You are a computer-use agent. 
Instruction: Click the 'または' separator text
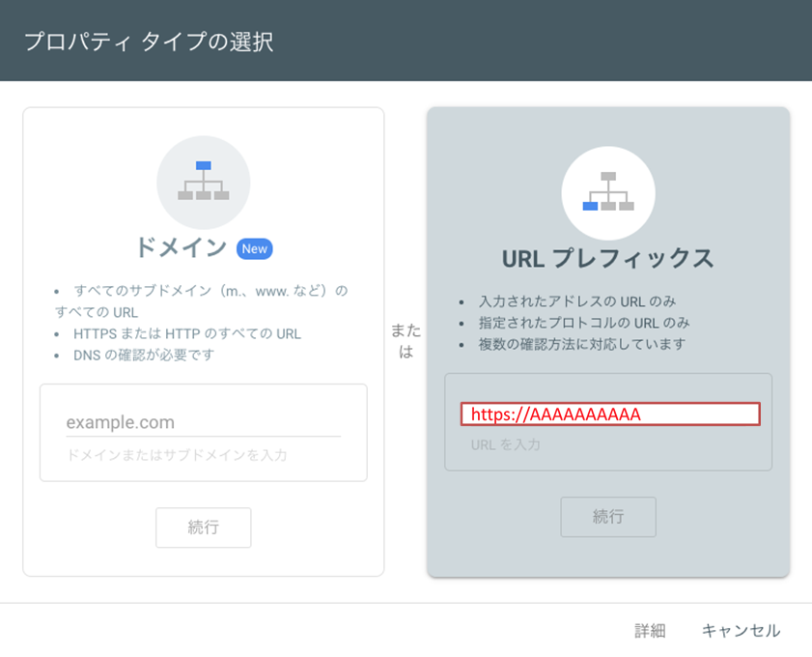406,340
